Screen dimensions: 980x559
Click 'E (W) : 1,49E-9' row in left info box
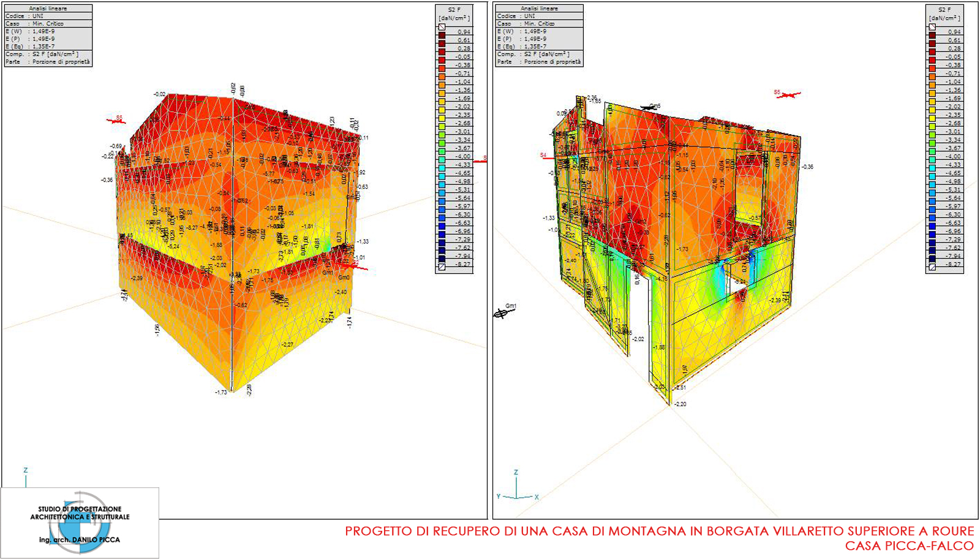48,31
